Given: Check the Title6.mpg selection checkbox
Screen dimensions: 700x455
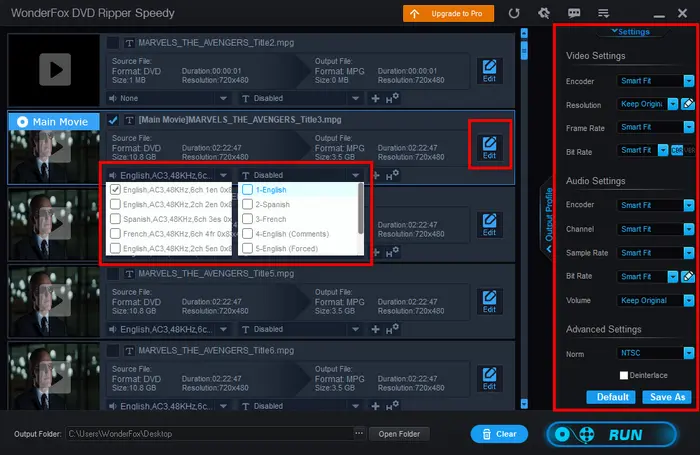Looking at the screenshot, I should coord(113,351).
